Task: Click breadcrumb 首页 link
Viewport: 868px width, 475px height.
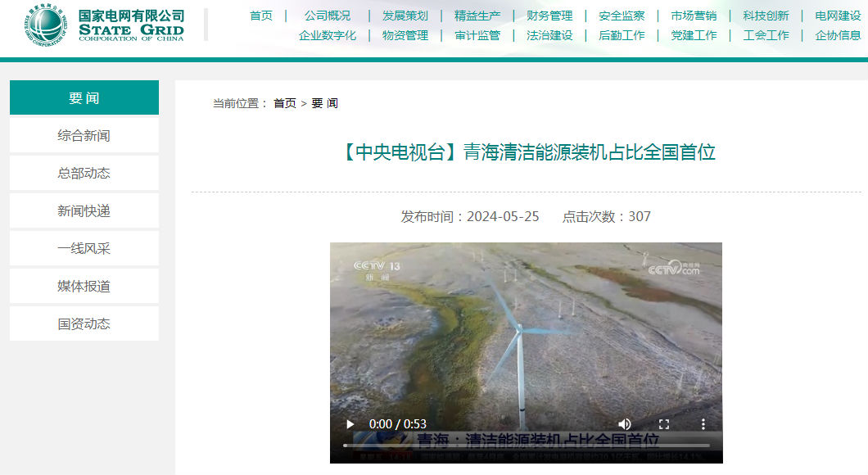Action: pos(284,103)
